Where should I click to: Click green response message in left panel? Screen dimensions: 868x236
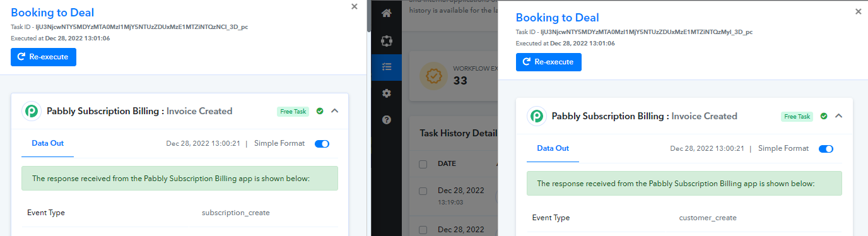coord(180,179)
